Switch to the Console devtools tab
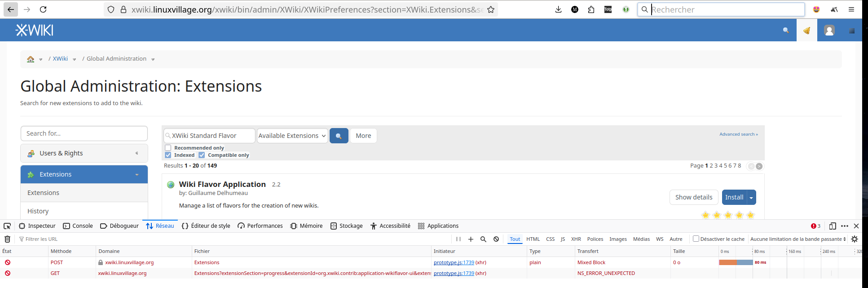The width and height of the screenshot is (868, 288). tap(78, 226)
